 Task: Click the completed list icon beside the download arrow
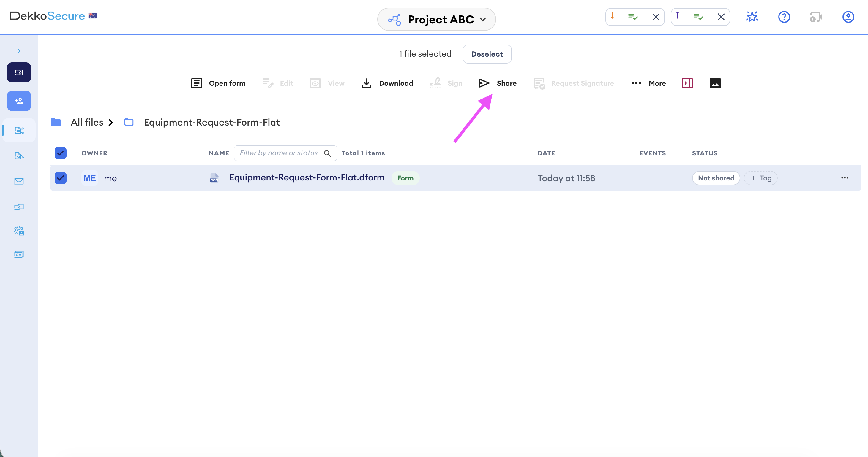633,17
